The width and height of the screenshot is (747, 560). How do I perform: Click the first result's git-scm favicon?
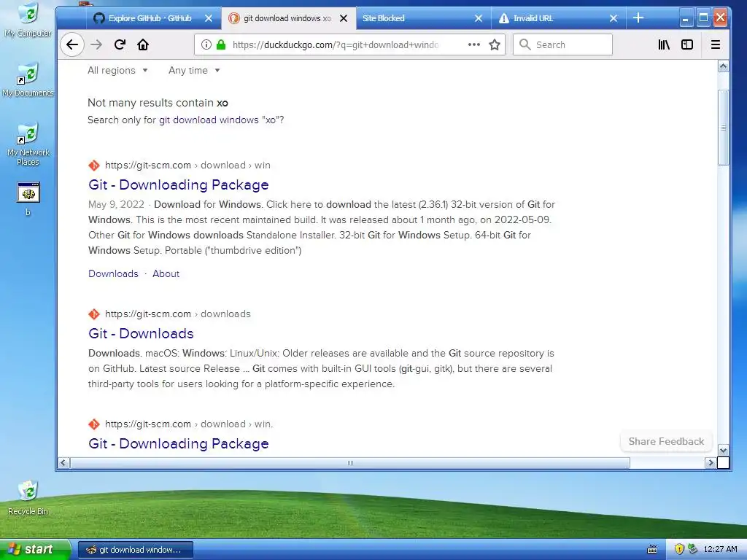(x=94, y=166)
